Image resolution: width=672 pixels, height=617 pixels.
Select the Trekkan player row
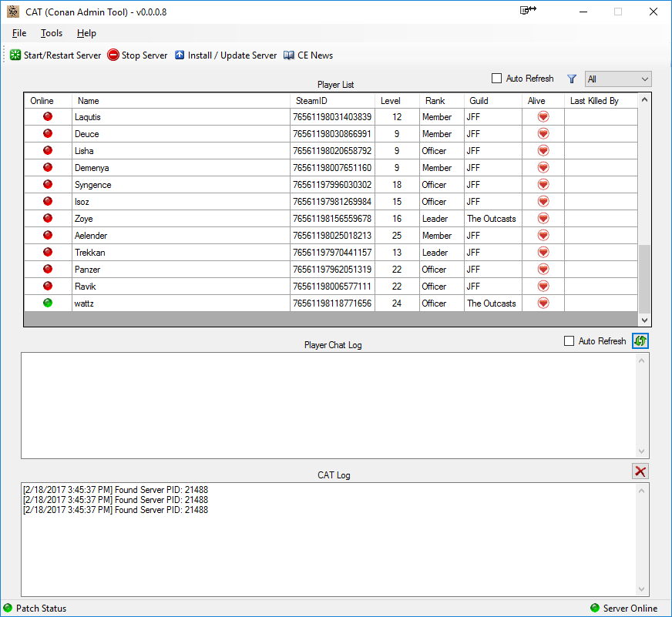click(181, 253)
